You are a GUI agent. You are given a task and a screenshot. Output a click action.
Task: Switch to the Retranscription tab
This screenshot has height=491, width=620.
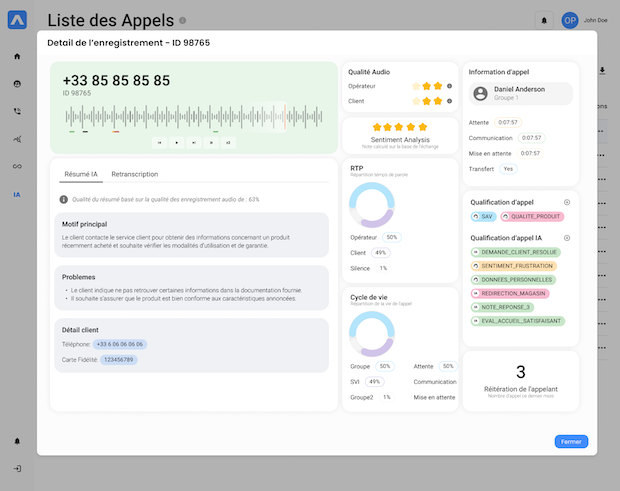(134, 174)
